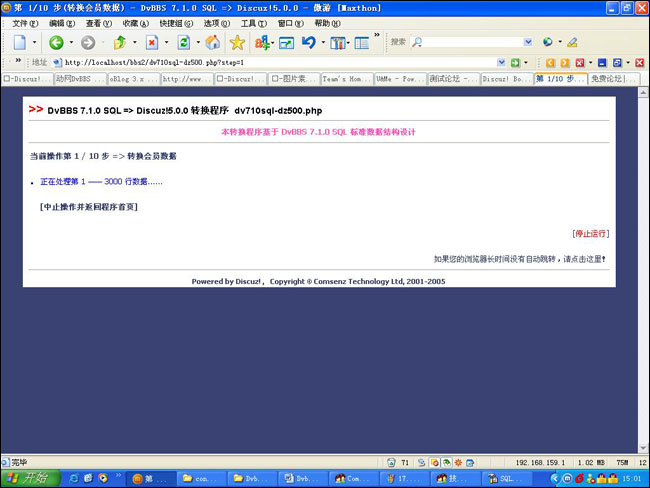Expand the toolbar overflow chevron beside the sidebar icon
650x488 pixels.
pyautogui.click(x=377, y=35)
